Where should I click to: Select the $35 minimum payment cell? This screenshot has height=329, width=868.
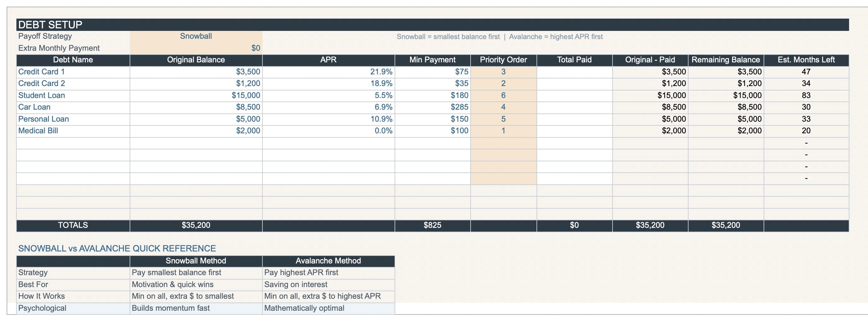(433, 84)
